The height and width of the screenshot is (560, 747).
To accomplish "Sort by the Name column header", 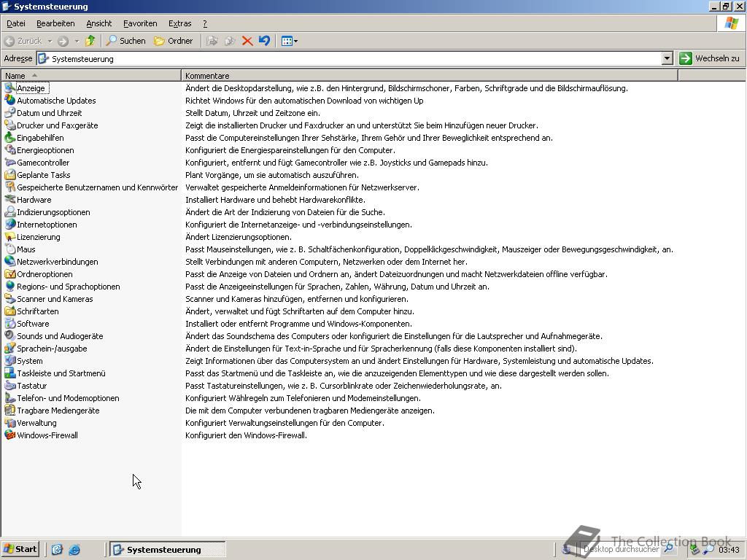I will click(x=91, y=75).
